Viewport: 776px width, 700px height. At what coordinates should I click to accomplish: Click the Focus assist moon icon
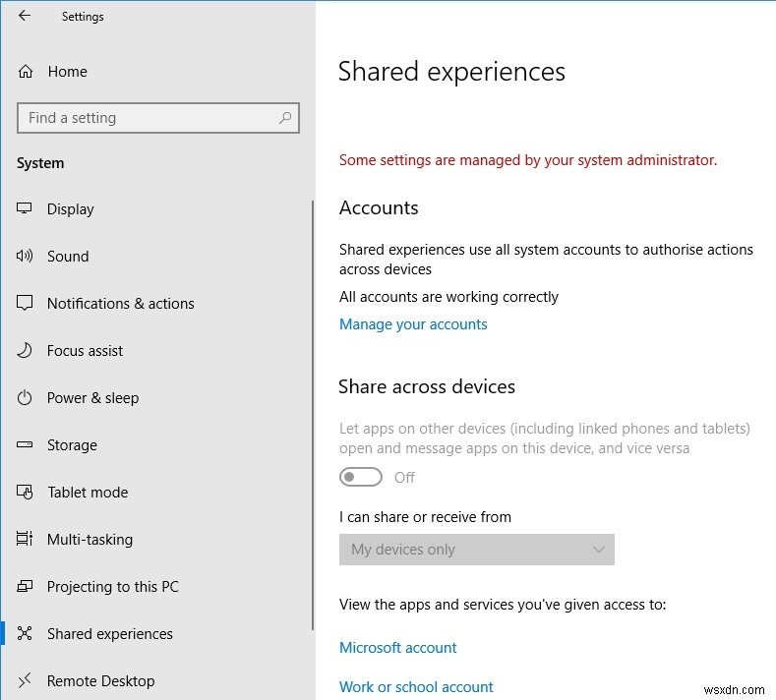(26, 351)
